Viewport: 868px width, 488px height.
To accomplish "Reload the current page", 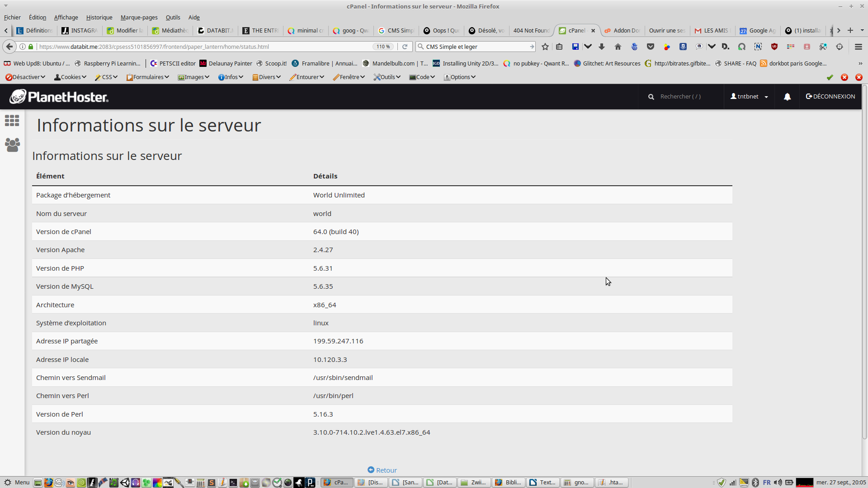I will coord(405,47).
